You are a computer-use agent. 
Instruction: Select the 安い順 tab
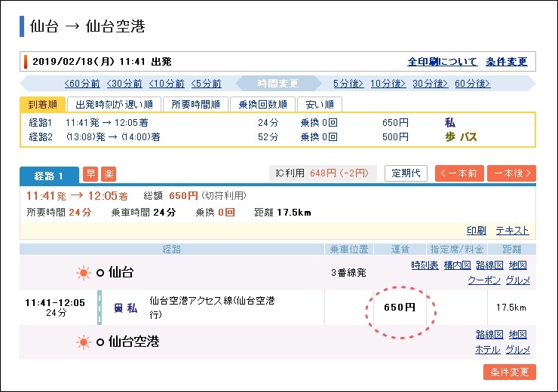320,104
